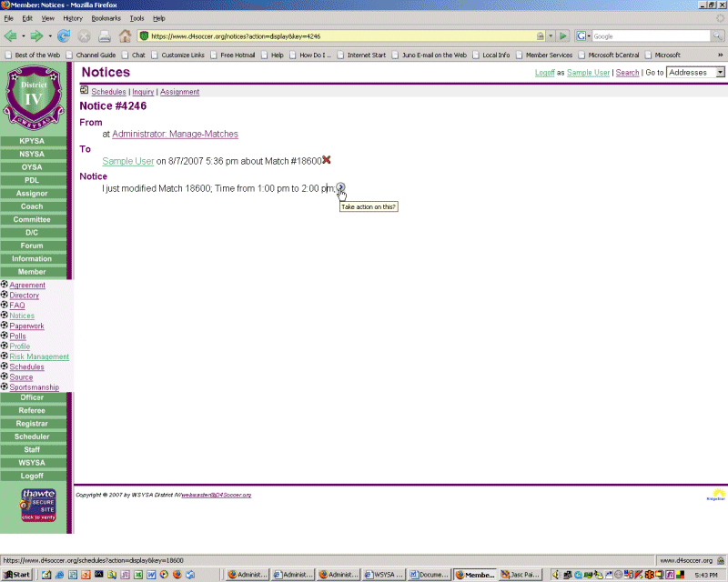
Task: Click the Print toolbar icon
Action: [x=105, y=36]
